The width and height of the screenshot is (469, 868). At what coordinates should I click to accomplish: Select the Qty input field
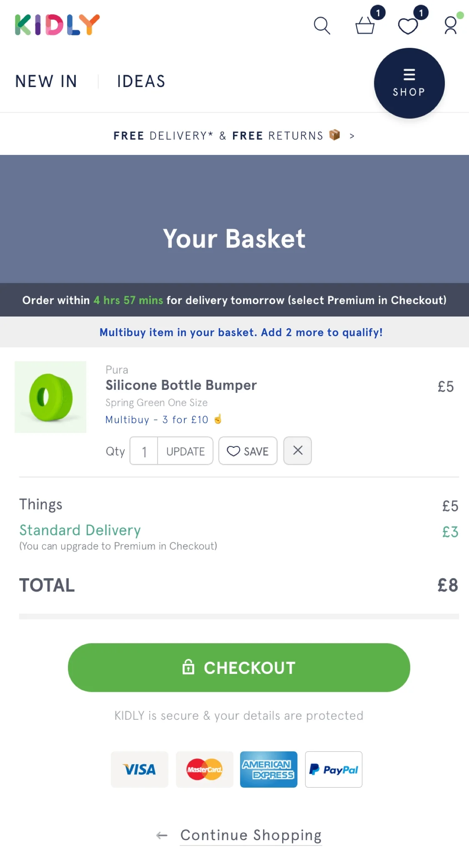(x=144, y=451)
